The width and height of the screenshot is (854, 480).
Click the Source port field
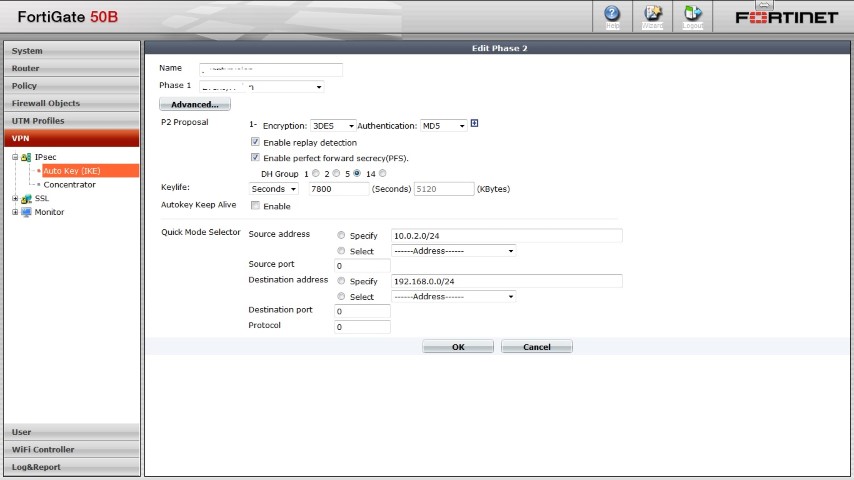[362, 266]
